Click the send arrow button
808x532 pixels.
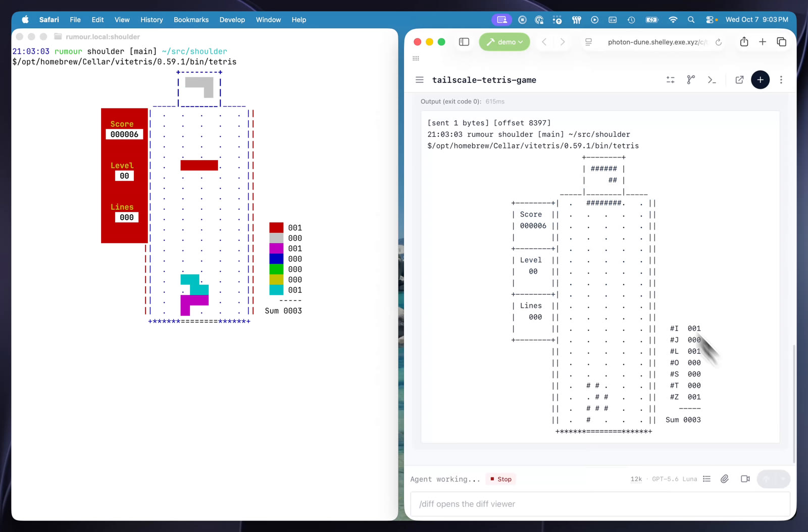pyautogui.click(x=767, y=479)
